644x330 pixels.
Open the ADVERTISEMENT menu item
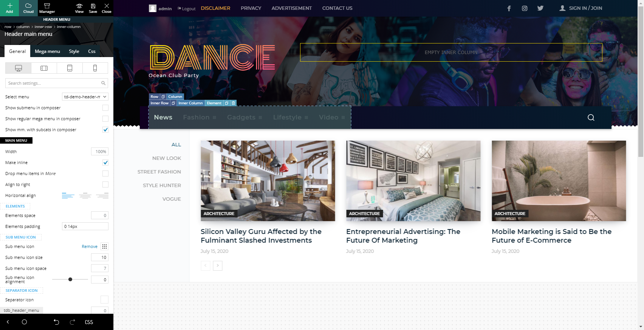(x=292, y=8)
